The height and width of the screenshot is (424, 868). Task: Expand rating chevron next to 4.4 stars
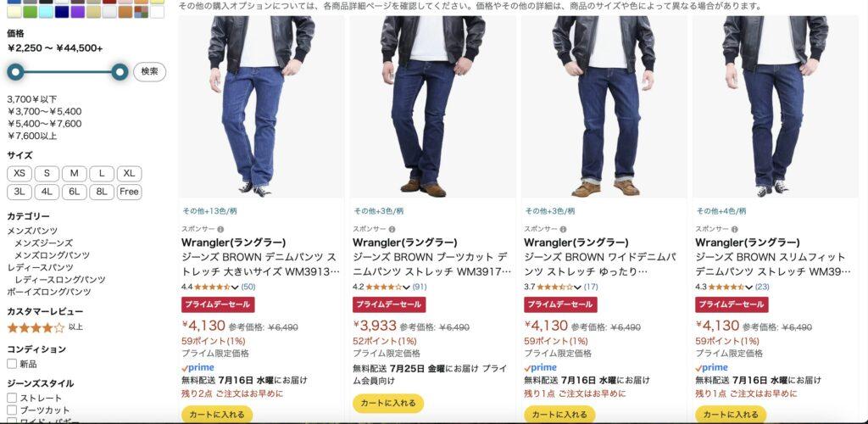click(x=235, y=287)
